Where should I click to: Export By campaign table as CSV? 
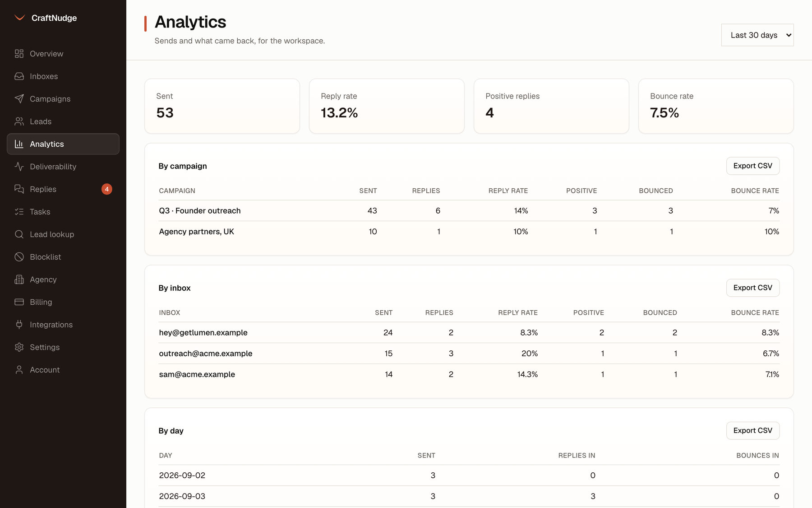click(752, 166)
